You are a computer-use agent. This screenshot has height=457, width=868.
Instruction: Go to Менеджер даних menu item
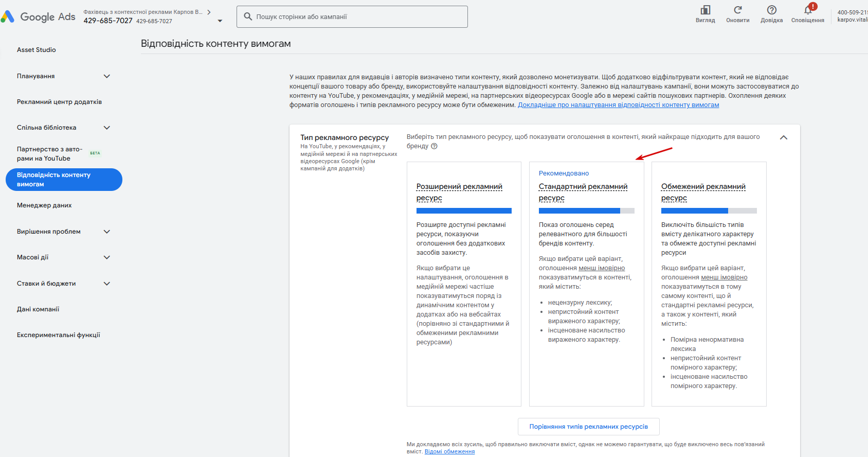tap(44, 205)
